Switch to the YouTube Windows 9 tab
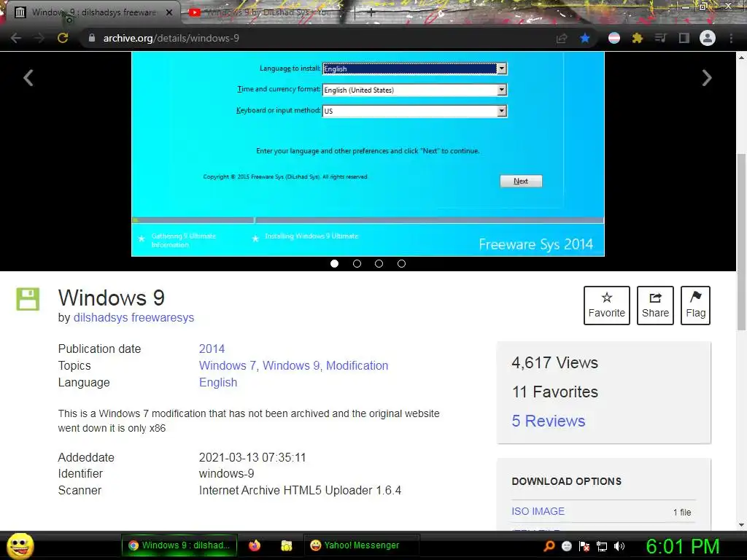 point(267,12)
